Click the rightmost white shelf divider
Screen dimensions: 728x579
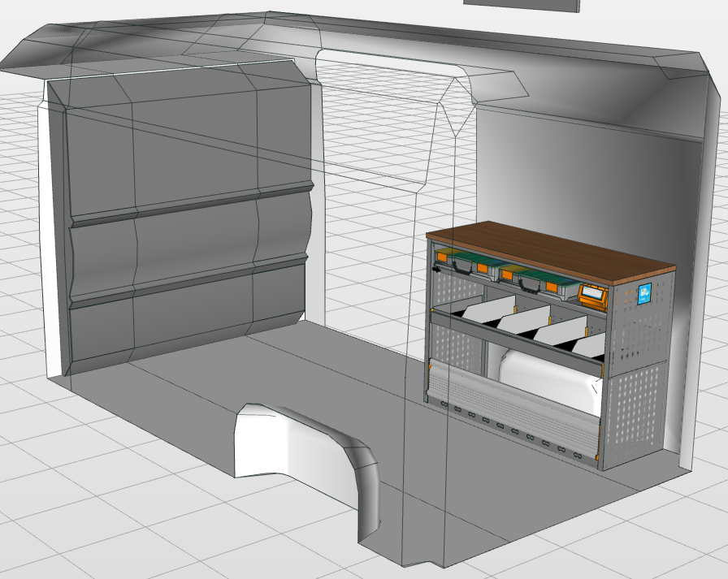pos(591,344)
